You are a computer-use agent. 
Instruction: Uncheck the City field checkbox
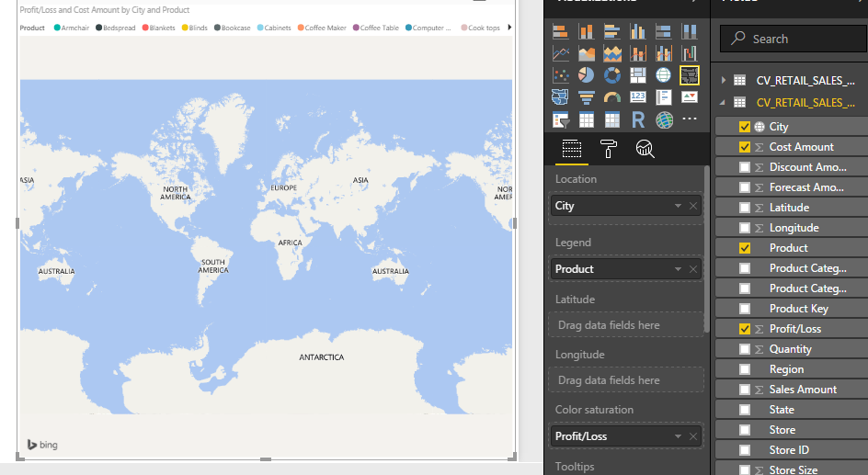click(x=745, y=127)
